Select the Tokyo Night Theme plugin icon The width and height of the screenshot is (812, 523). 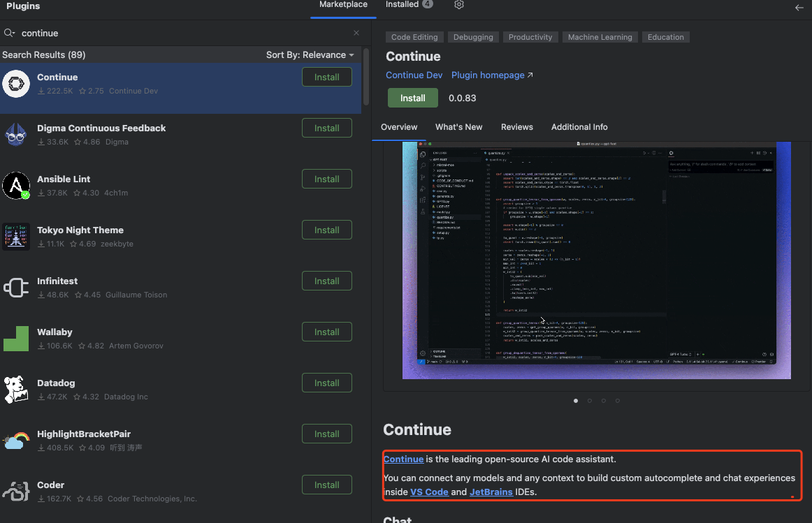pos(16,237)
